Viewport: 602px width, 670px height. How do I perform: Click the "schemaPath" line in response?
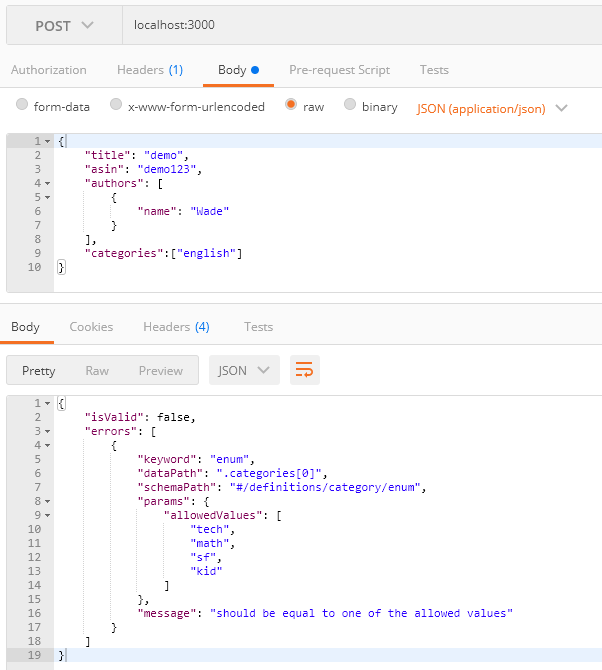(x=282, y=487)
